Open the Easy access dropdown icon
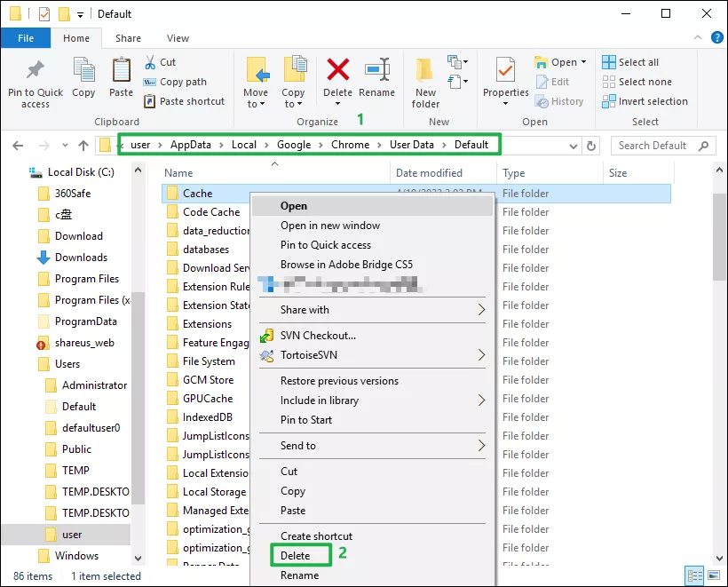The image size is (728, 587). pyautogui.click(x=457, y=82)
